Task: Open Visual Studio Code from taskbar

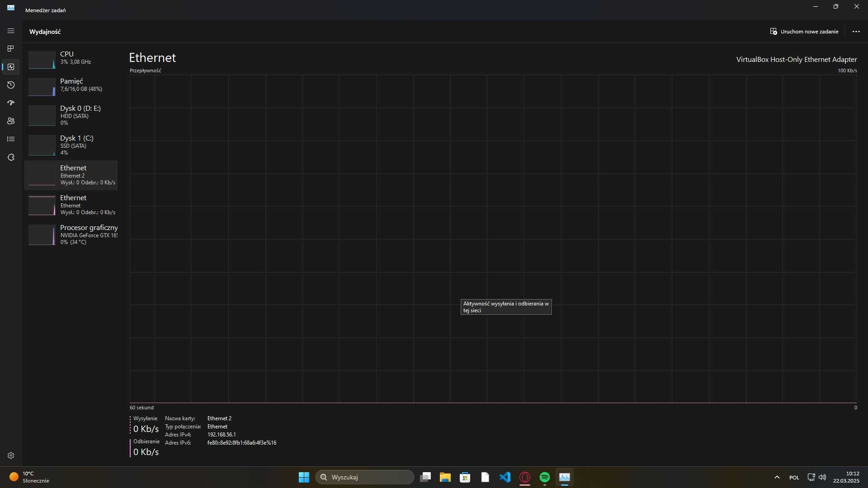Action: click(x=505, y=477)
